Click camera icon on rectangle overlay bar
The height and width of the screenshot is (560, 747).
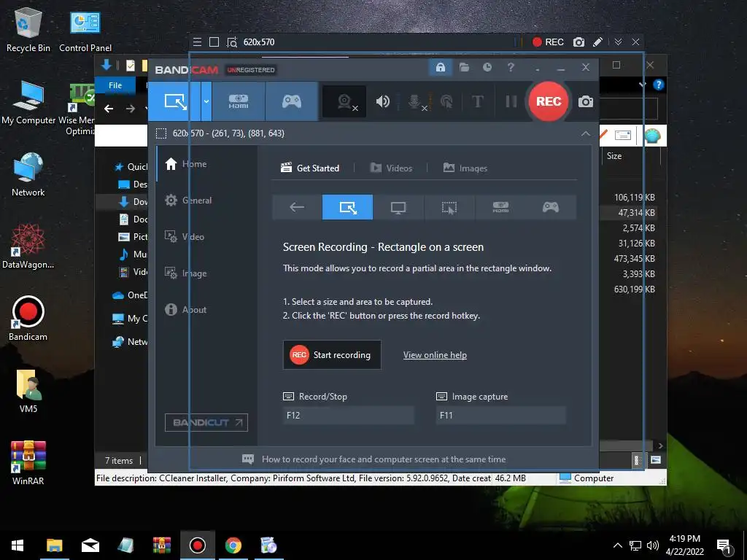[x=578, y=42]
